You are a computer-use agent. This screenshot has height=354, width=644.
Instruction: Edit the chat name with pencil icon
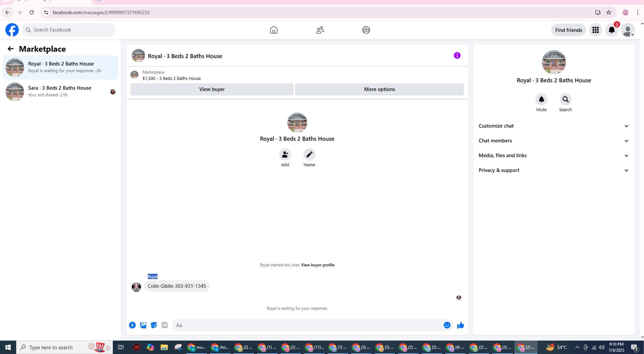point(309,154)
